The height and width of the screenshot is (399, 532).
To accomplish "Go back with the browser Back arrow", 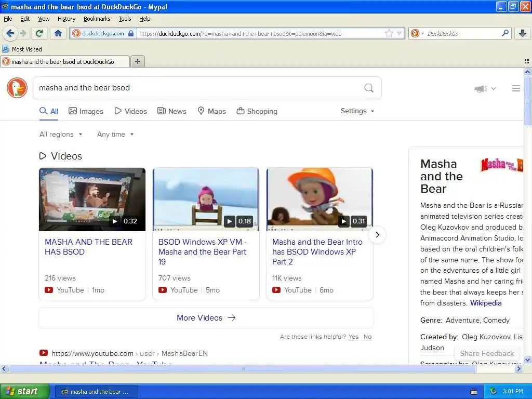I will (10, 33).
